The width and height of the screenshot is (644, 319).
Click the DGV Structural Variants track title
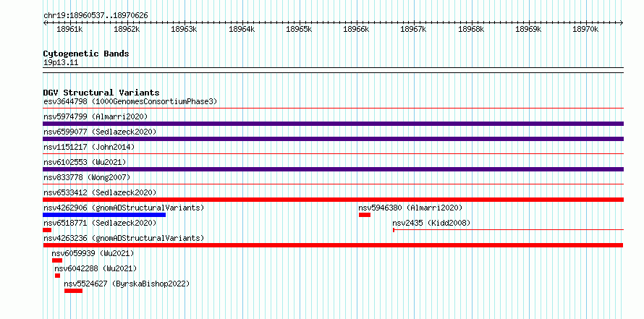point(101,93)
